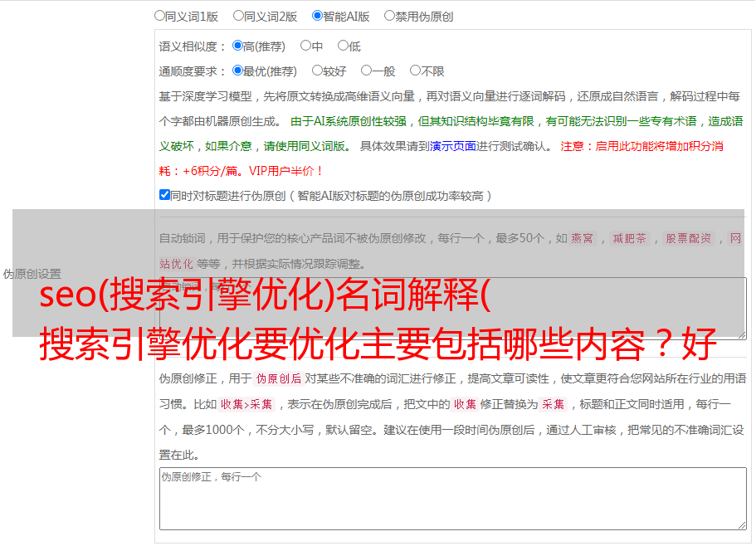Click the red 注意：启用此功能将增加积分消耗 warning text
The height and width of the screenshot is (546, 756).
[x=441, y=158]
